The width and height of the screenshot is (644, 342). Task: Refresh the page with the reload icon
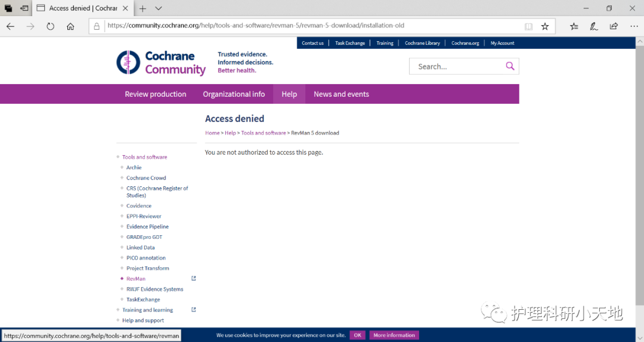(50, 26)
